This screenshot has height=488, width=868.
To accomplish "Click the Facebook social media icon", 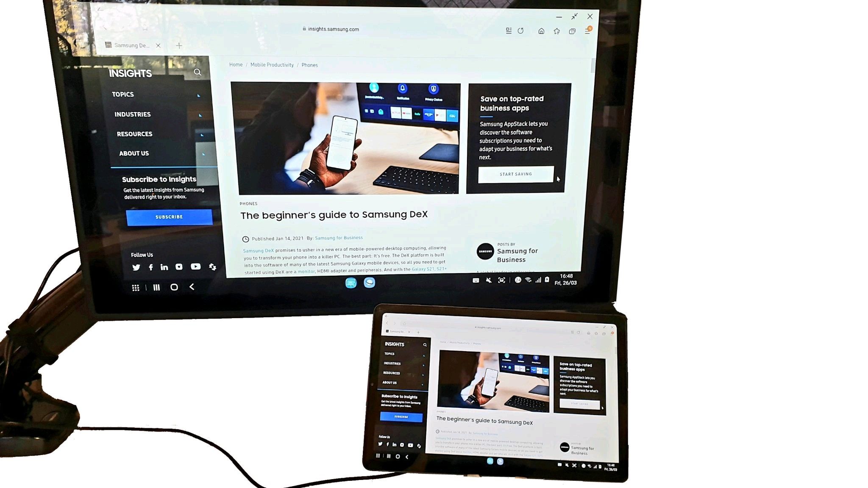I will tap(150, 267).
